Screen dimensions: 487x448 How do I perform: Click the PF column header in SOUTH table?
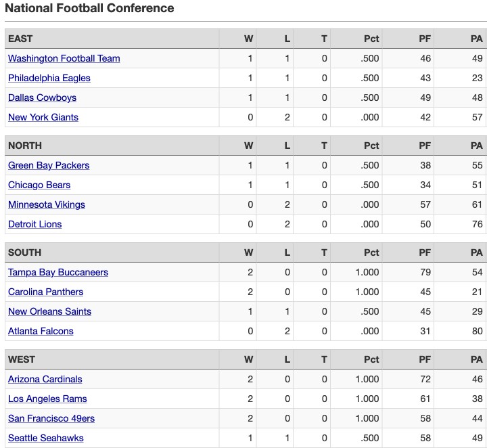click(x=425, y=252)
